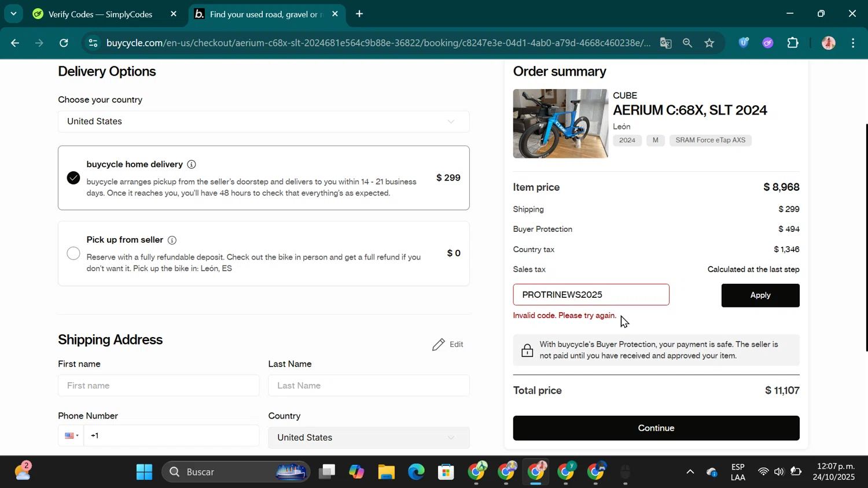
Task: Open the Chrome profile avatar
Action: [829, 43]
